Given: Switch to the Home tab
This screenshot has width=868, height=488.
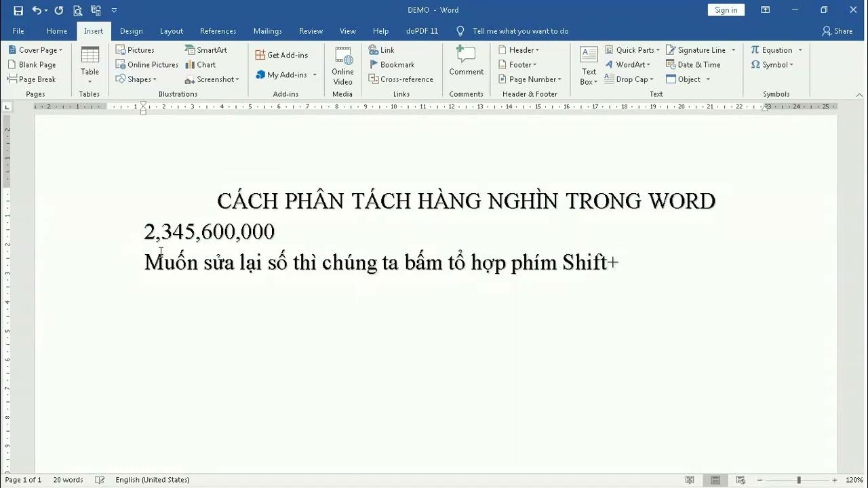Looking at the screenshot, I should click(x=56, y=31).
